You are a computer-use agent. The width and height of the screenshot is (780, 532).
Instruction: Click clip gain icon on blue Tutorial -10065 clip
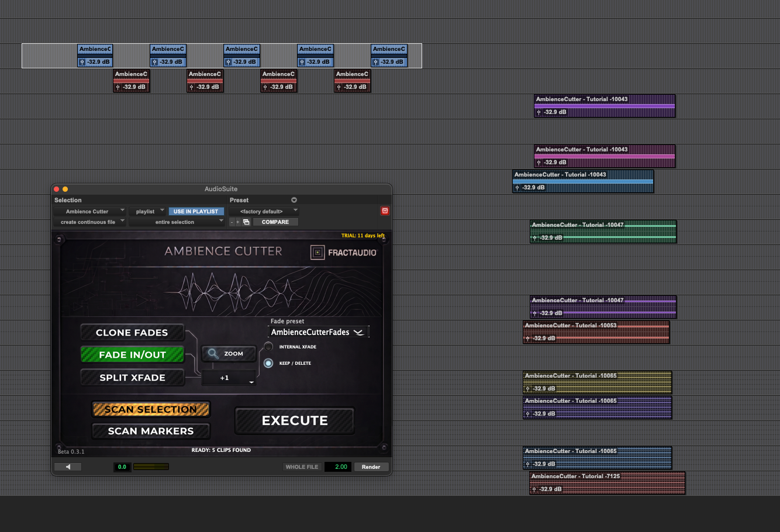coord(527,464)
